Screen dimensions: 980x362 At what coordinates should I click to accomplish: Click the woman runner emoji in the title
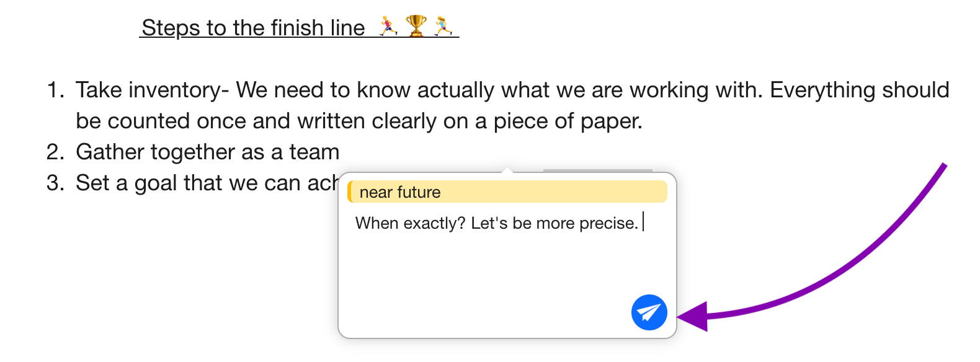coord(443,26)
